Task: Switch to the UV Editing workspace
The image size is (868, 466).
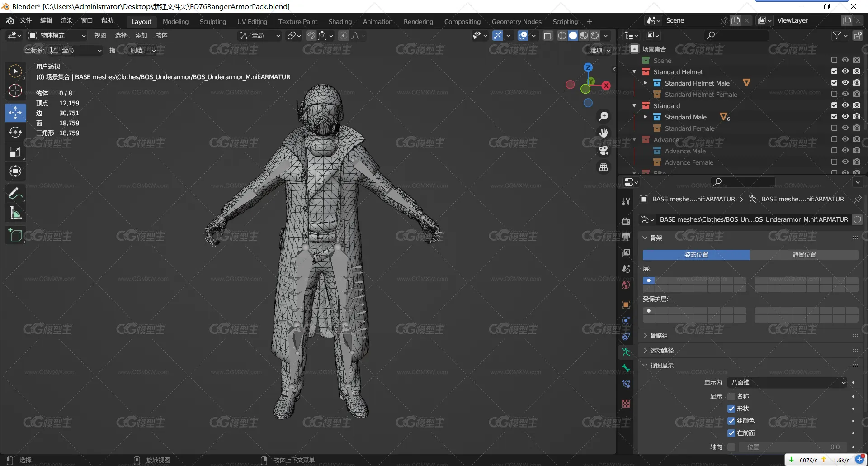Action: point(252,22)
